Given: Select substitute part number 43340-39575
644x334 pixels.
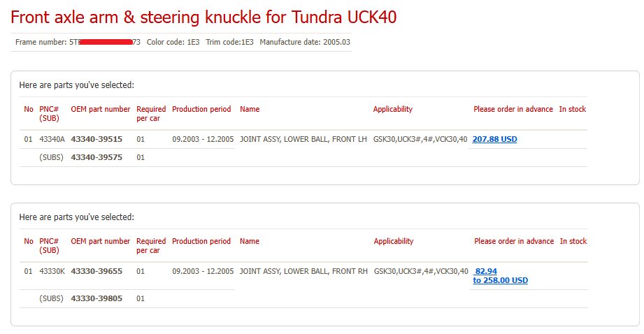Looking at the screenshot, I should (x=96, y=157).
